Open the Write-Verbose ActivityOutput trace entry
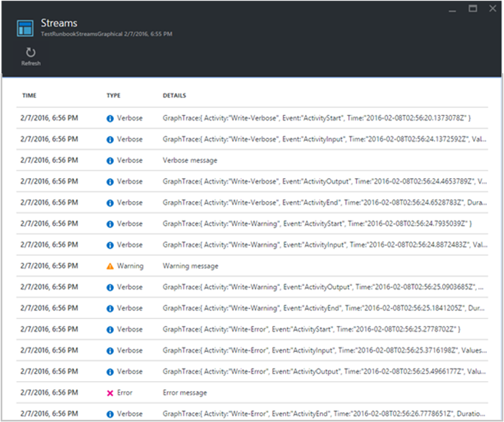Image resolution: width=504 pixels, height=422 pixels. coord(323,182)
